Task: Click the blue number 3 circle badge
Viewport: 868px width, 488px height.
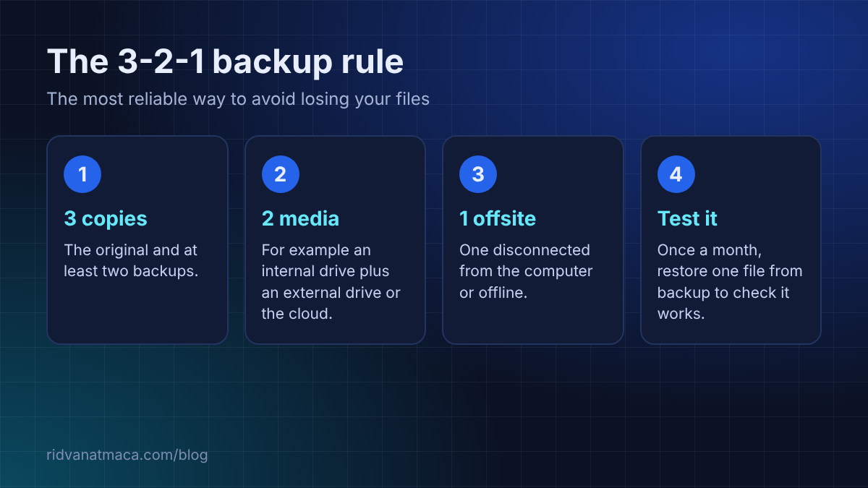Action: 478,174
